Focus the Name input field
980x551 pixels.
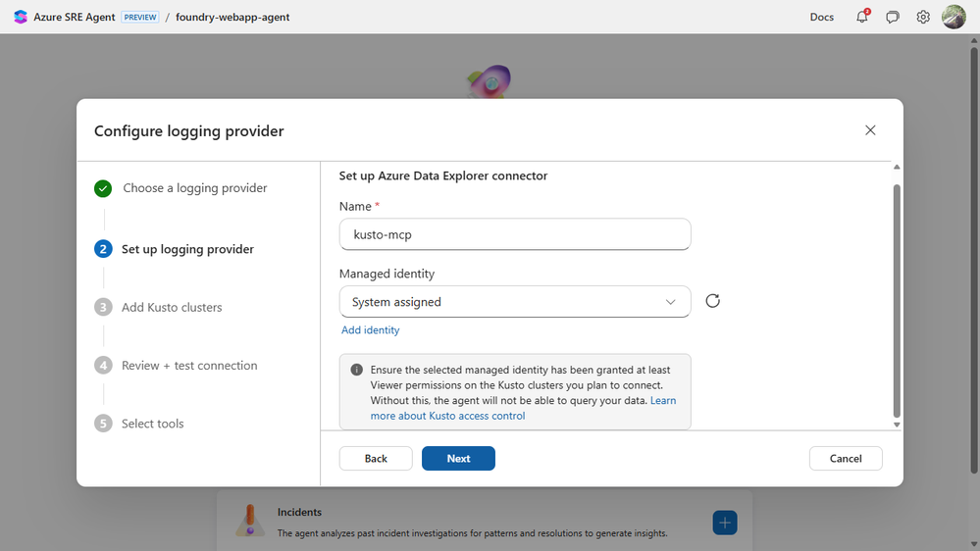point(515,234)
